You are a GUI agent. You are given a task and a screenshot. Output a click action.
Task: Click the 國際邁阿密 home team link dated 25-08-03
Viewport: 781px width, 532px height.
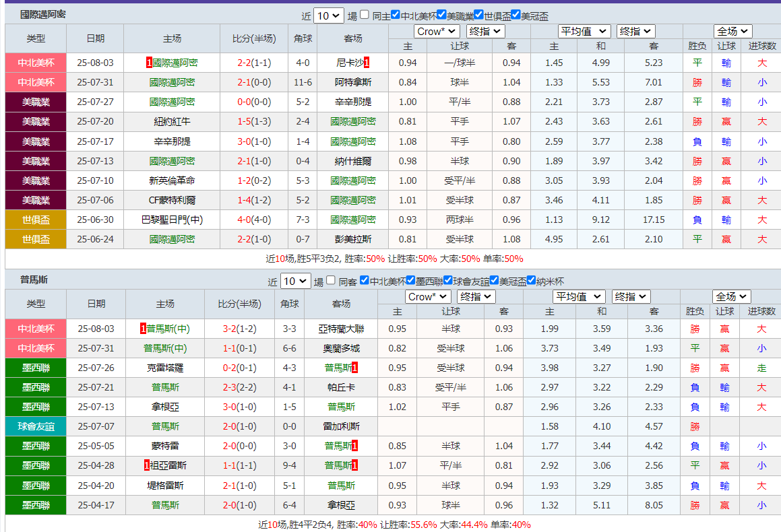tap(175, 63)
